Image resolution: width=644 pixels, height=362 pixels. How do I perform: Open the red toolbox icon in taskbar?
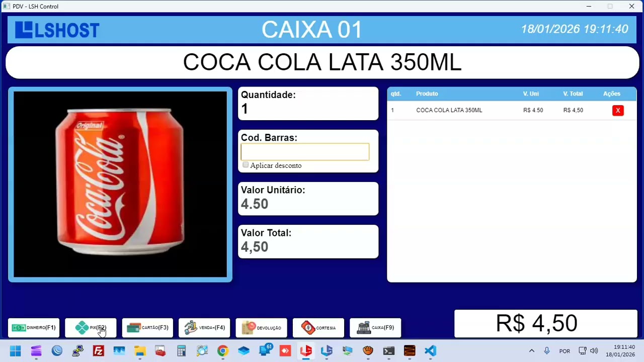(160, 351)
